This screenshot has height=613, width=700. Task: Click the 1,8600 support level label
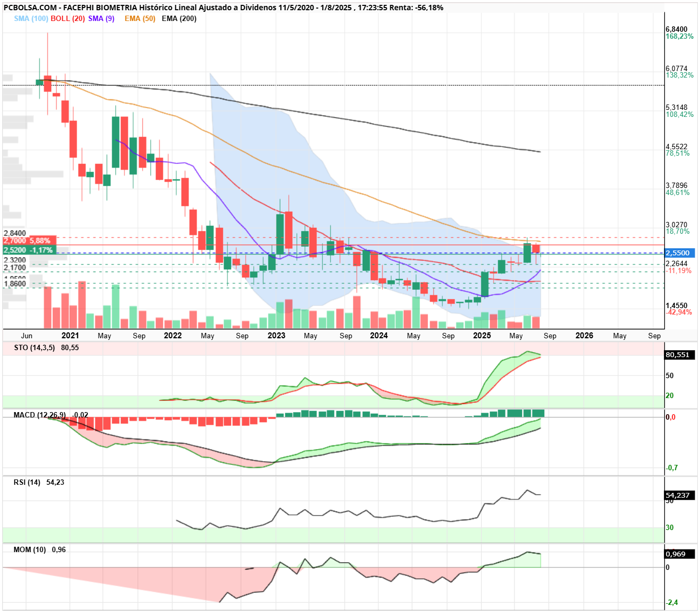pos(15,284)
